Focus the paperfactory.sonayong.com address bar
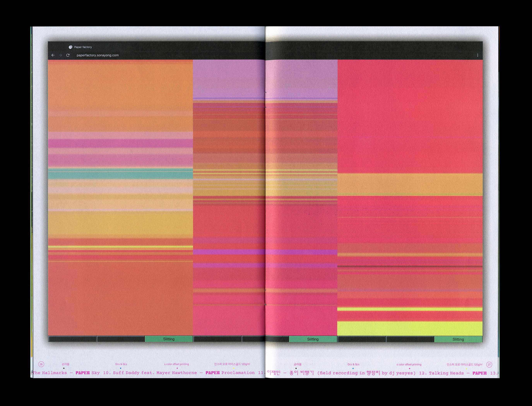 coord(98,55)
